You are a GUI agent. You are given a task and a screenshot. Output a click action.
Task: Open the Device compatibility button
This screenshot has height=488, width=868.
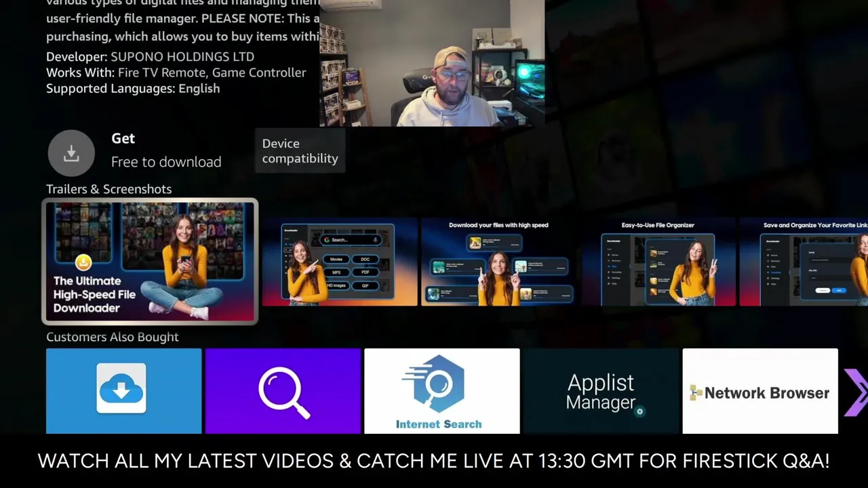click(x=300, y=151)
